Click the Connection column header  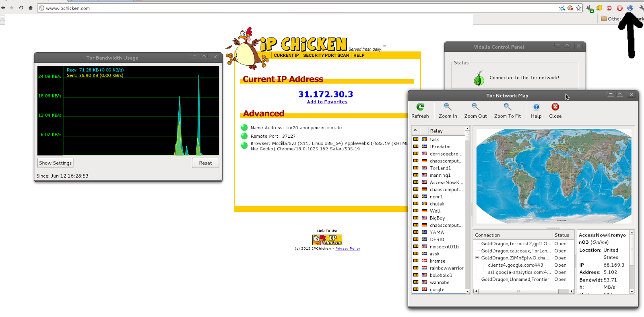(513, 235)
